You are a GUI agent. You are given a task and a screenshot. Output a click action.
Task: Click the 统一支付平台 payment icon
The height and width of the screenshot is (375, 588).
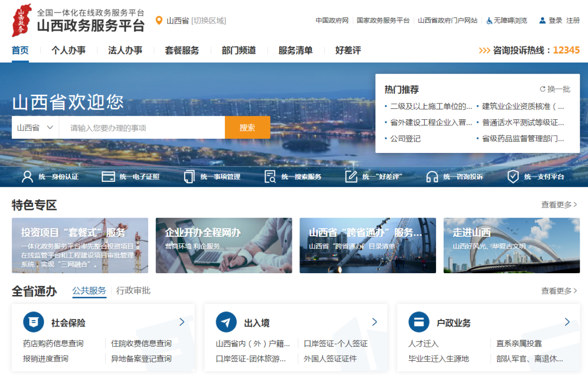[512, 176]
